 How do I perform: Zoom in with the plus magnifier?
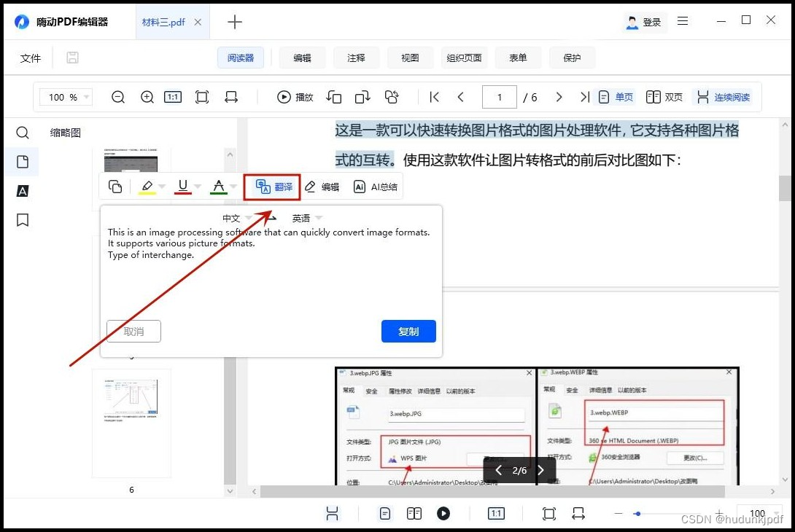pos(147,97)
